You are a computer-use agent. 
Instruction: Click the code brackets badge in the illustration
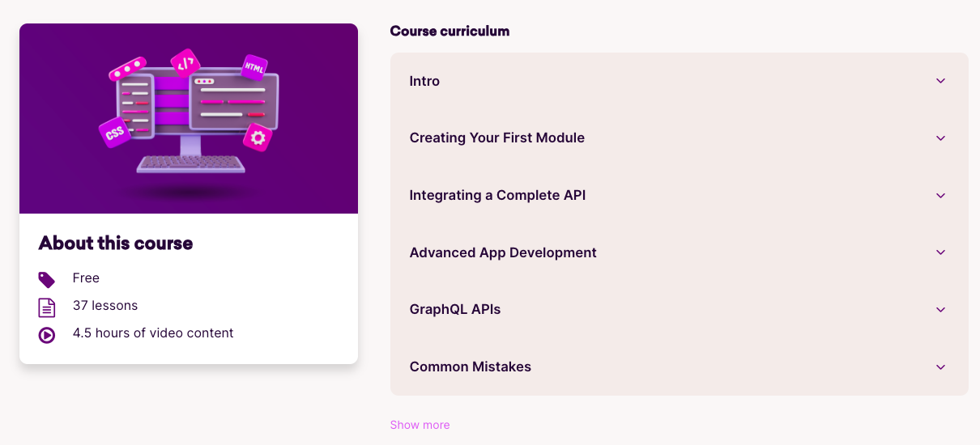(x=185, y=63)
